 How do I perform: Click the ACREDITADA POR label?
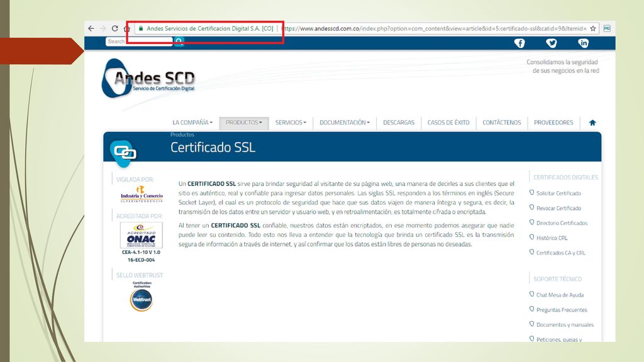[139, 216]
